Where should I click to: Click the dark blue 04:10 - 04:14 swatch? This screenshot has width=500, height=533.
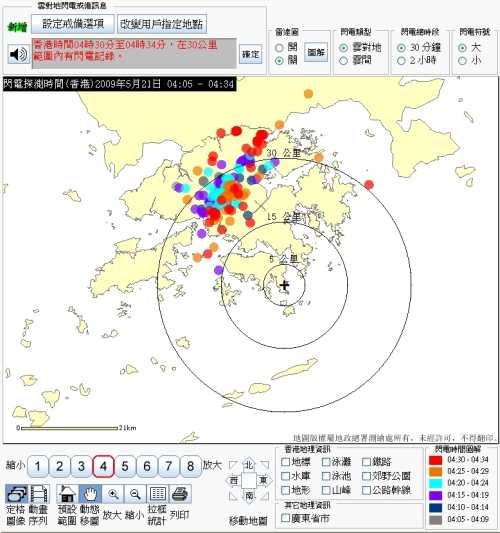[x=436, y=508]
